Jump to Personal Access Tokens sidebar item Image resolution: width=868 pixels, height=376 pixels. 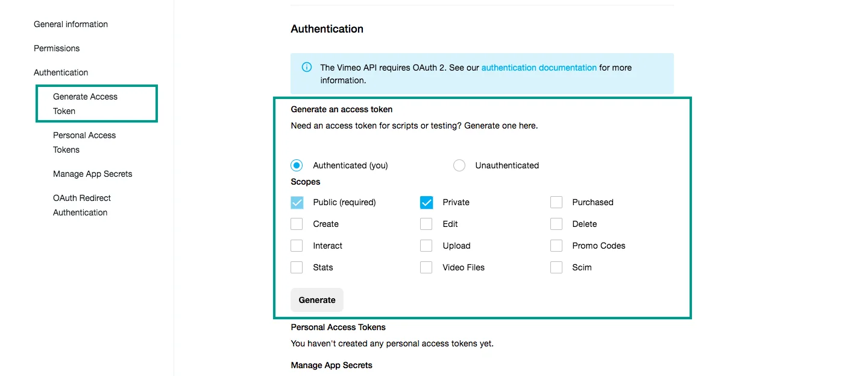pyautogui.click(x=84, y=142)
